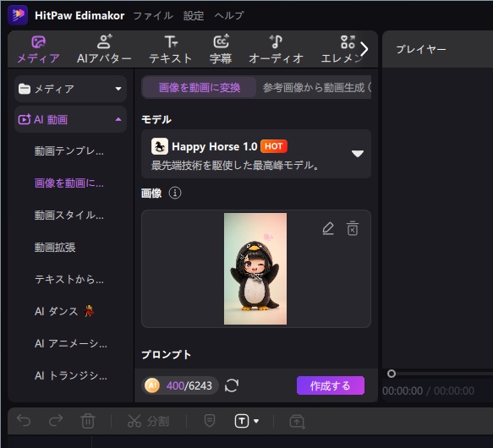Click the marker shield icon in toolbar
This screenshot has width=493, height=448.
coord(210,421)
